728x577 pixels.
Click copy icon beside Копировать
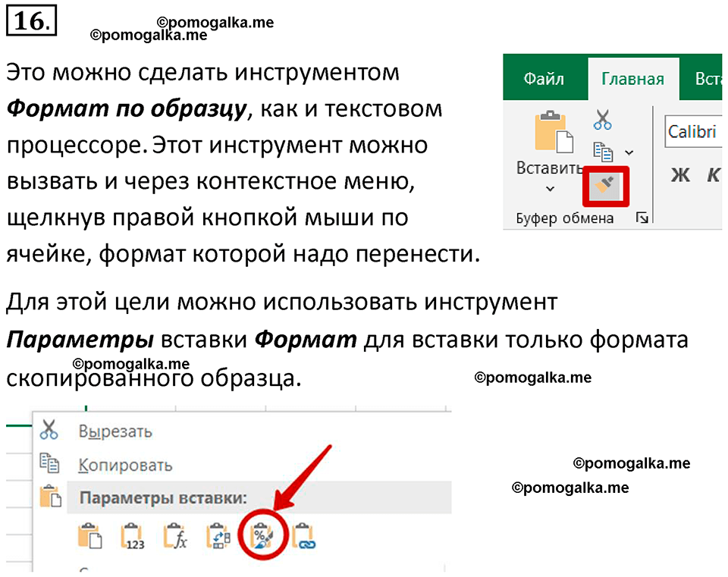click(49, 463)
